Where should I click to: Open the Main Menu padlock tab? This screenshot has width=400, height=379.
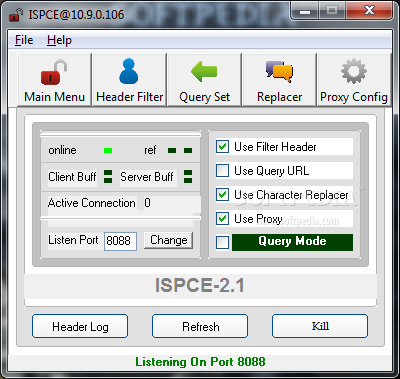coord(54,80)
